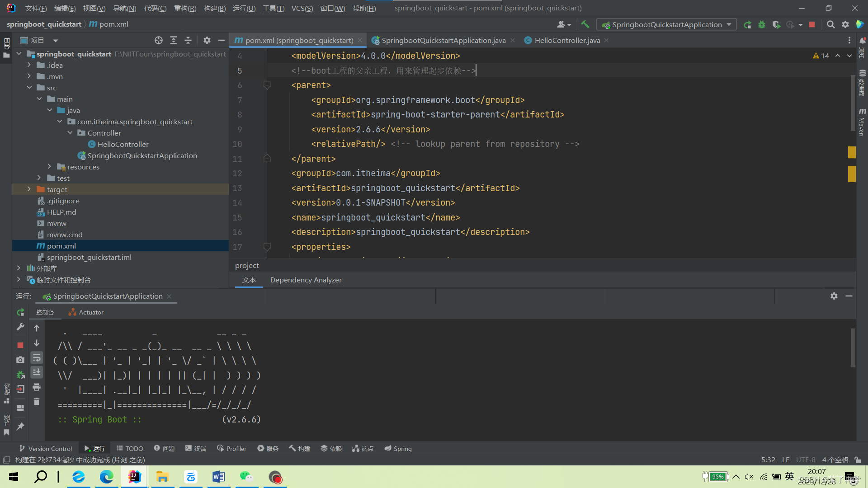
Task: Open IDE settings via the gear icon
Action: [x=845, y=24]
